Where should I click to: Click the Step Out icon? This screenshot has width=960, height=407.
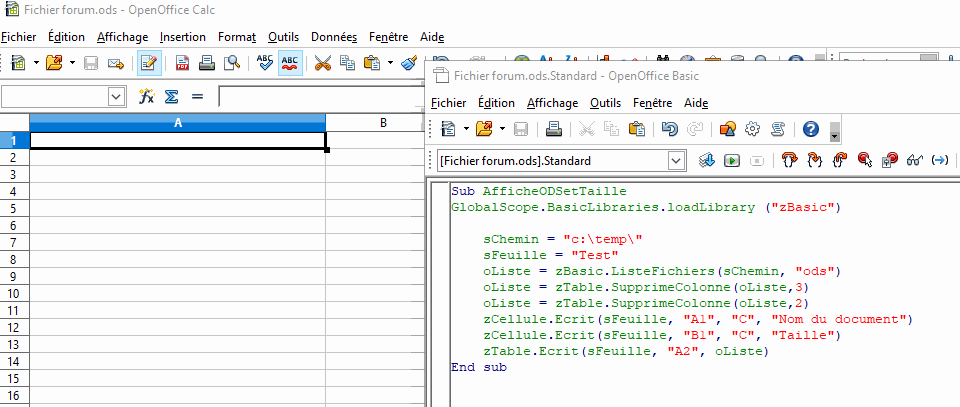839,160
